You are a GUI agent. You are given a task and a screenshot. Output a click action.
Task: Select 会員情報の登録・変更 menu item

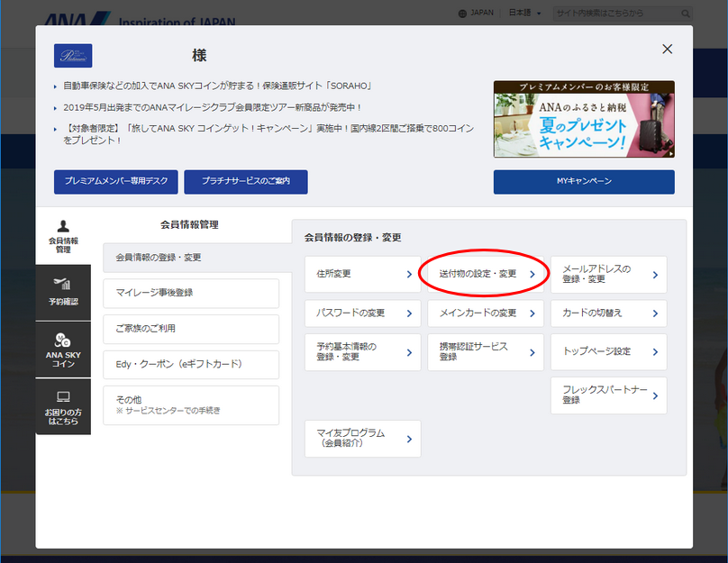[x=197, y=258]
